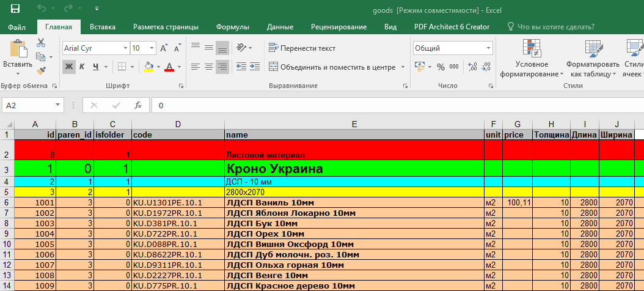Image resolution: width=644 pixels, height=291 pixels.
Task: Undo the last action
Action: tap(41, 8)
